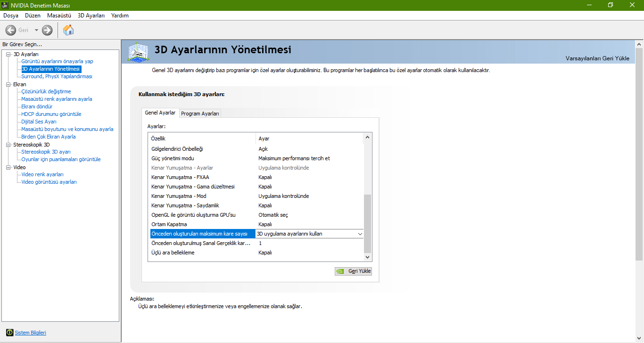Open the 3D Ayarları menu
The image size is (644, 343).
click(91, 16)
